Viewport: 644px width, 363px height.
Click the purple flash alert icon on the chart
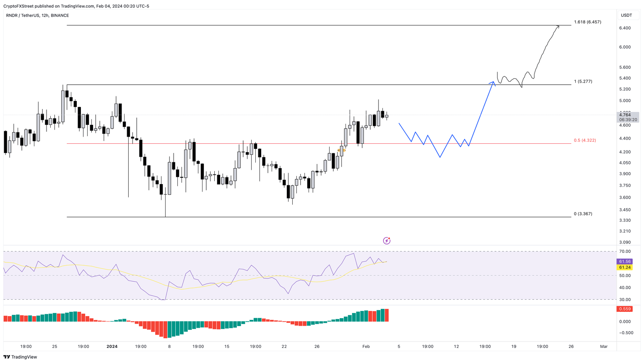386,240
